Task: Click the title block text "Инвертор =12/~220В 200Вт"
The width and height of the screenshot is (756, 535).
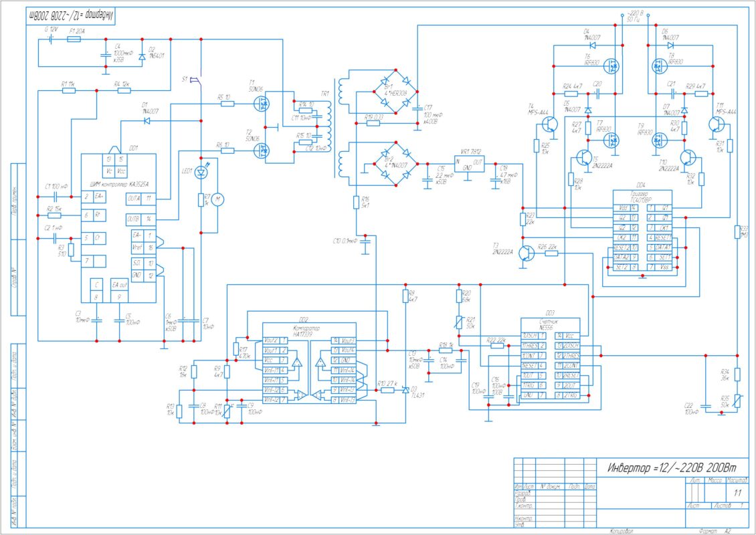Action: tap(672, 467)
